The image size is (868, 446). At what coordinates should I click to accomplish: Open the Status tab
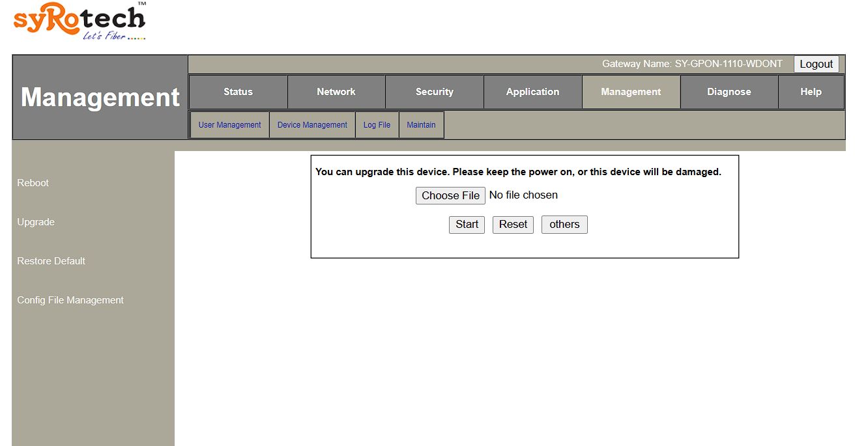pyautogui.click(x=238, y=92)
